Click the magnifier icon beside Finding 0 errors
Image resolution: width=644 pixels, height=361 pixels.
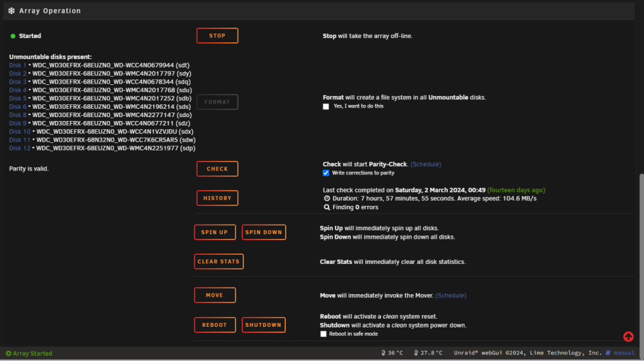[327, 207]
